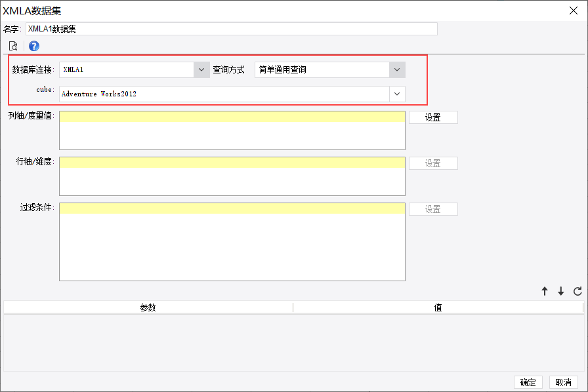Click the preview dataset icon
Viewport: 588px width, 392px height.
[13, 46]
